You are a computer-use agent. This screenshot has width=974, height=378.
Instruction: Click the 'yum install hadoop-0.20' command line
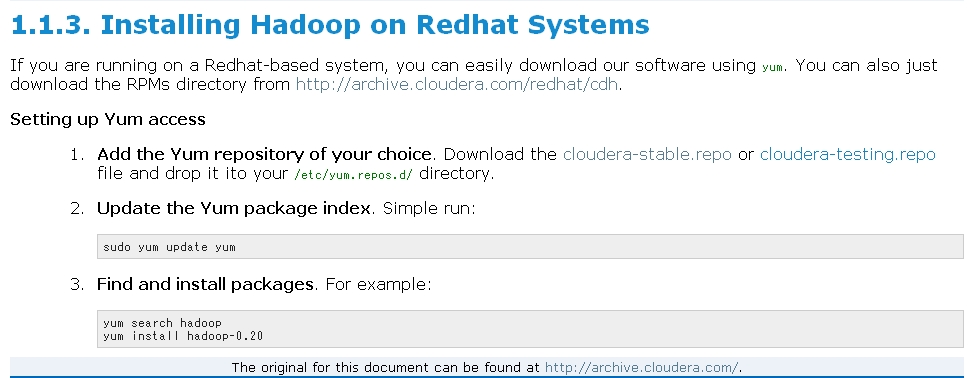click(183, 336)
